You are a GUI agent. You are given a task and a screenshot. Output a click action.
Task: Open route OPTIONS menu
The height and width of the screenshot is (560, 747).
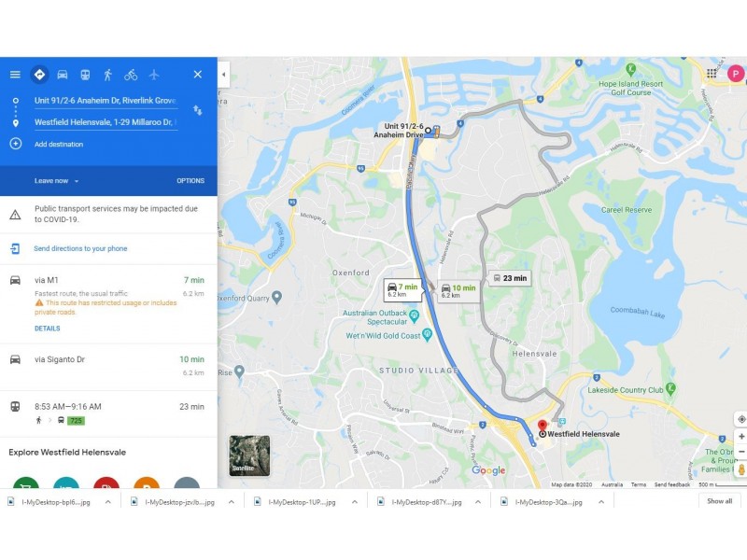pyautogui.click(x=190, y=181)
